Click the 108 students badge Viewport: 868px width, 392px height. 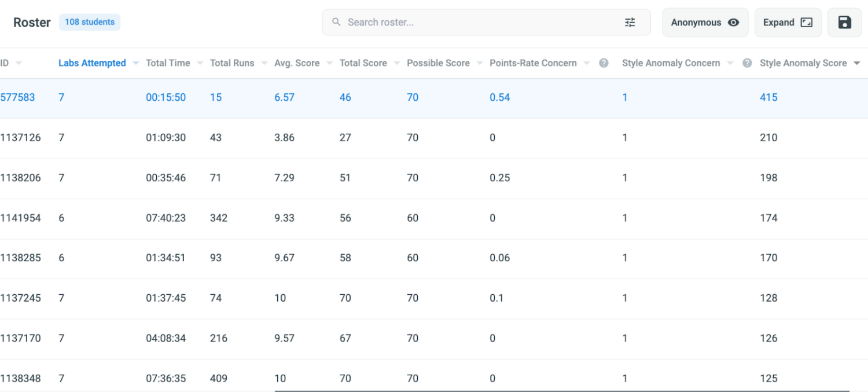coord(90,22)
